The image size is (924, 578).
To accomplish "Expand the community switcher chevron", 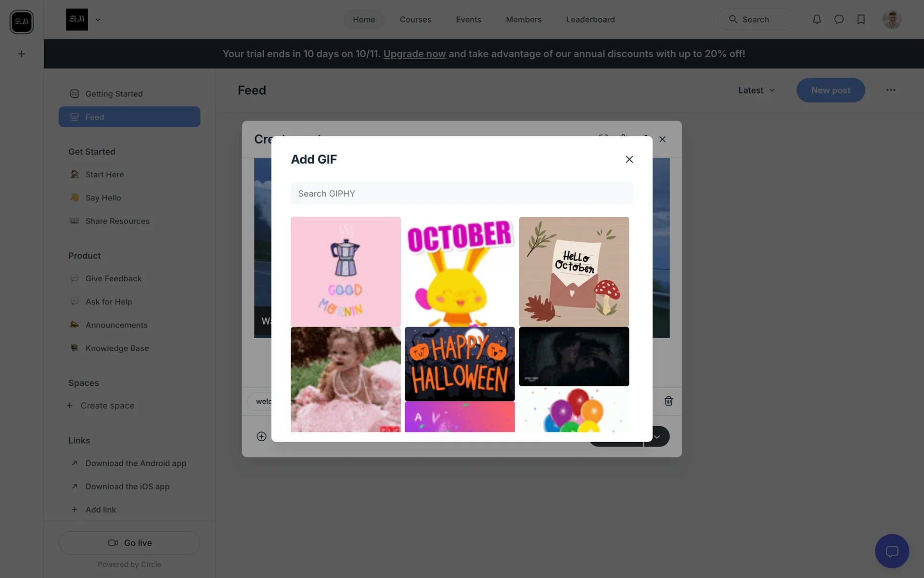I will tap(98, 20).
